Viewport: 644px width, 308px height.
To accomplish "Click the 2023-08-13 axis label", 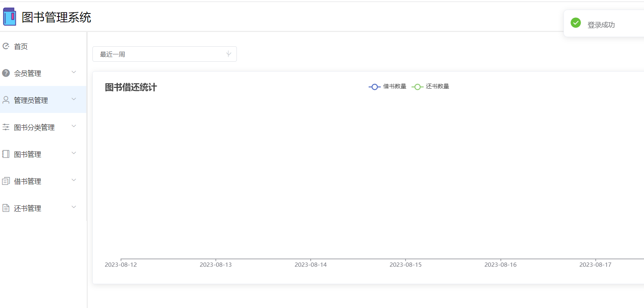I will [x=216, y=265].
